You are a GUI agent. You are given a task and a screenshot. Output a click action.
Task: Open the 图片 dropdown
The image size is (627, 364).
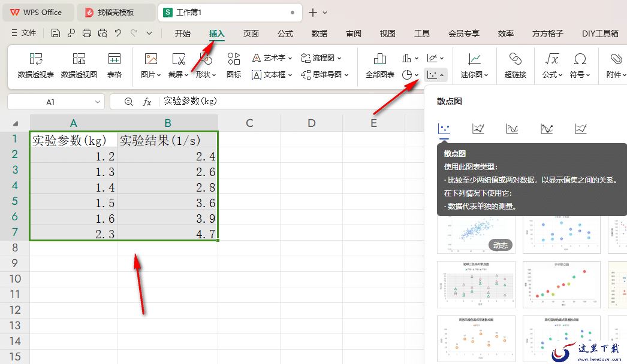[150, 65]
